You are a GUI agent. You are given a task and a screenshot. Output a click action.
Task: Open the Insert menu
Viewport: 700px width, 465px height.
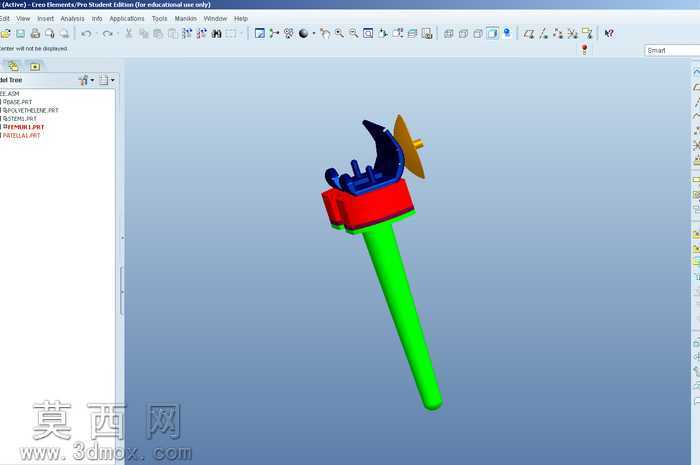[45, 19]
